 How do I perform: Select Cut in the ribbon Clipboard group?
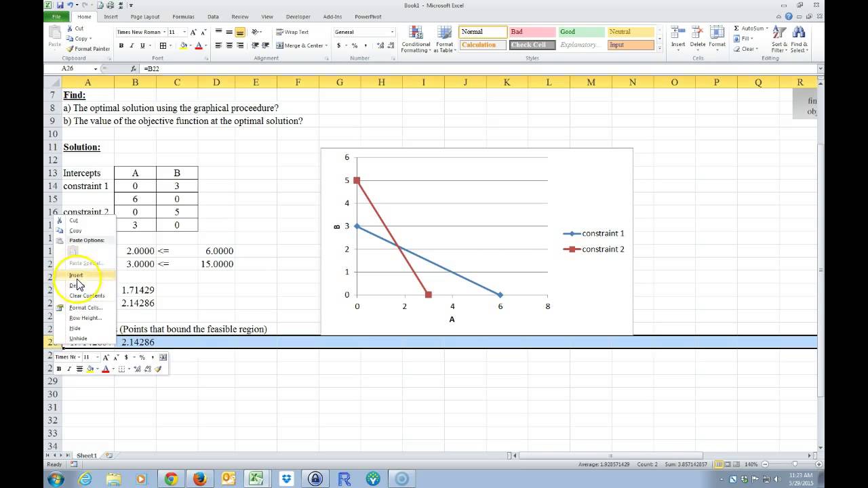(75, 28)
